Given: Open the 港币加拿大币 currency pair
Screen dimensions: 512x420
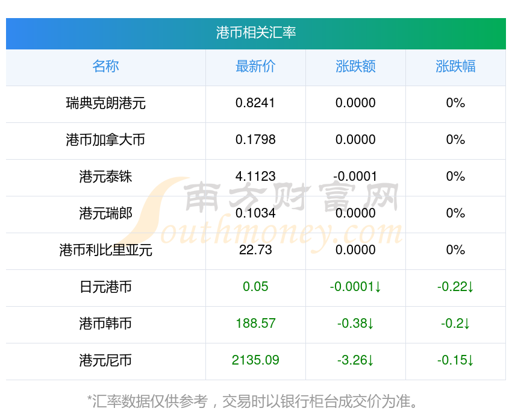Looking at the screenshot, I should tap(105, 140).
